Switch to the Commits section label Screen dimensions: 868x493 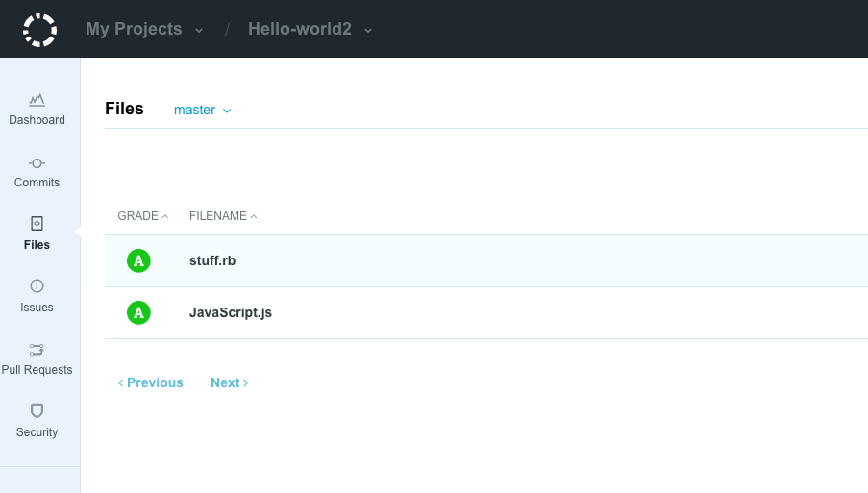37,183
